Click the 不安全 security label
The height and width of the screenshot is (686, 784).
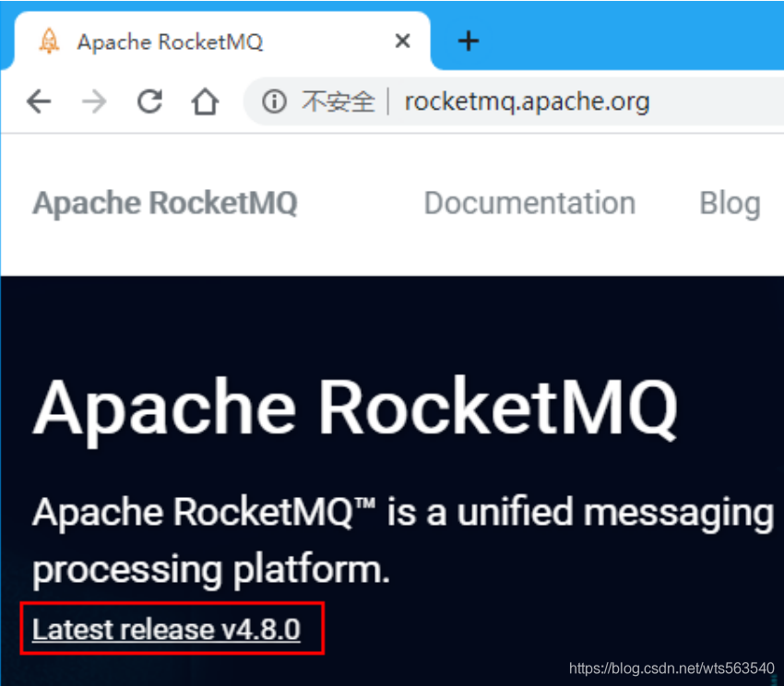click(338, 101)
